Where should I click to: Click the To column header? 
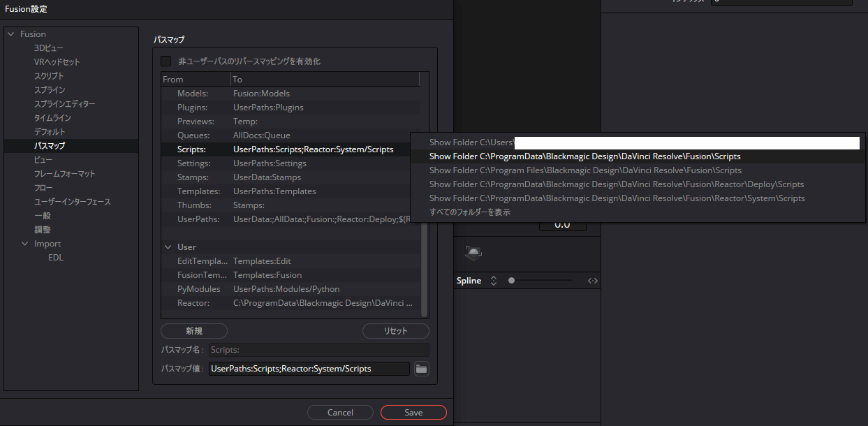325,80
